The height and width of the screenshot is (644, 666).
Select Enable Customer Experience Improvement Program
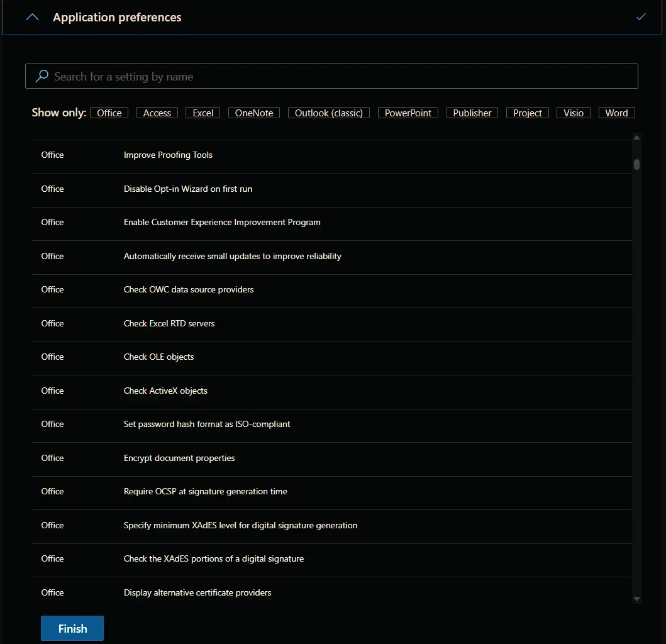pyautogui.click(x=331, y=223)
